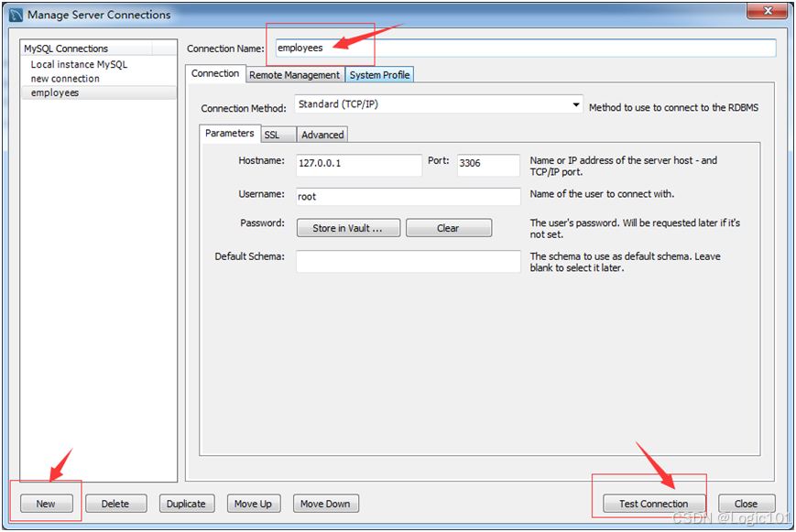Open the System Profile tab

click(x=379, y=75)
